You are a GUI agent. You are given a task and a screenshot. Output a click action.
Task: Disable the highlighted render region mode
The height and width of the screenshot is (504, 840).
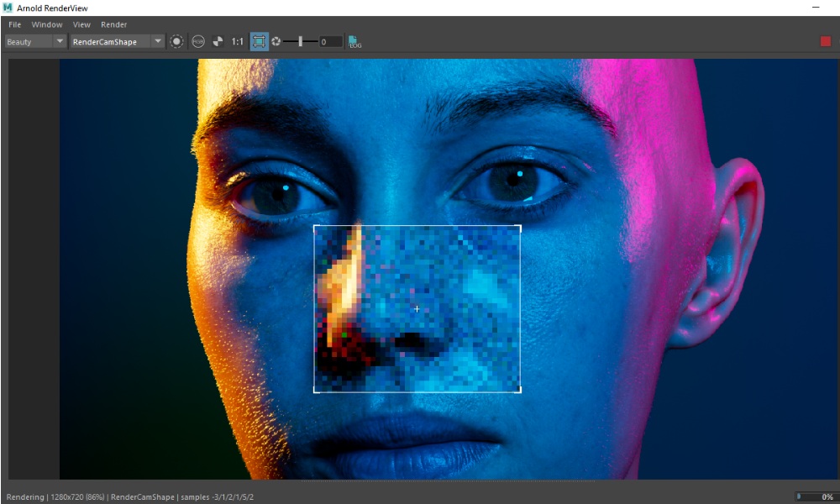point(260,40)
